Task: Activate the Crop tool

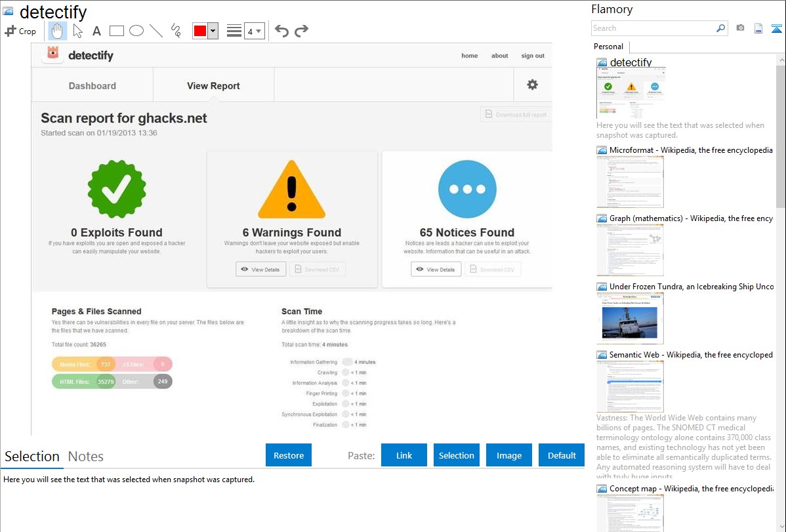Action: (20, 31)
